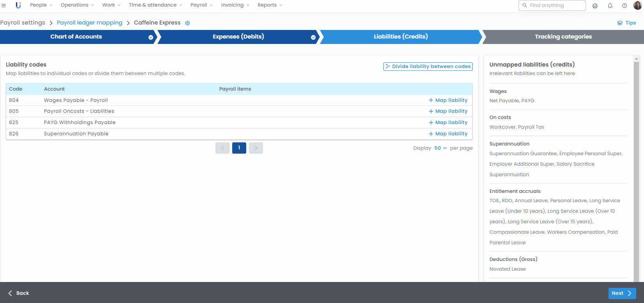Click the Next button

pos(622,293)
